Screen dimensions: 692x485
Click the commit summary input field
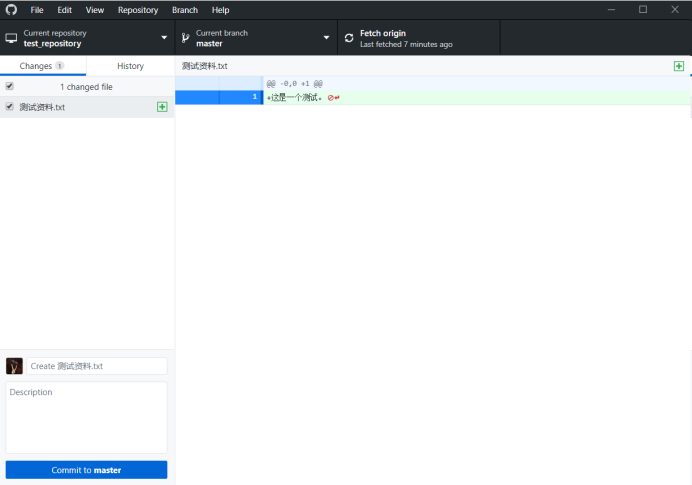tap(97, 366)
